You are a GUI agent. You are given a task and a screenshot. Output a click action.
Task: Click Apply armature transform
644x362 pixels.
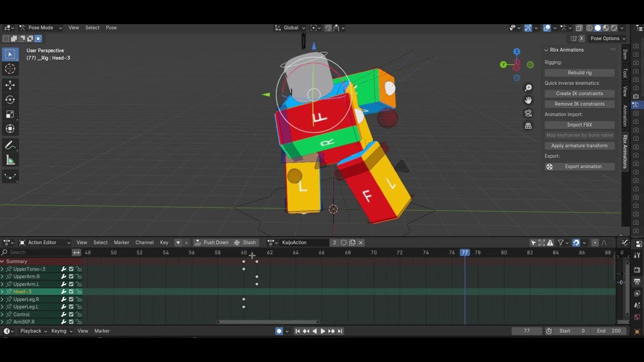[x=580, y=146]
